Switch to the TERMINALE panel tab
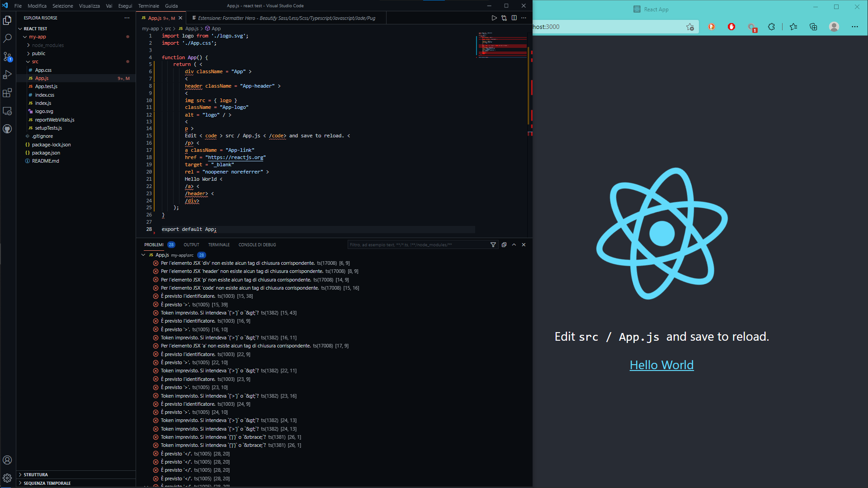 click(219, 245)
